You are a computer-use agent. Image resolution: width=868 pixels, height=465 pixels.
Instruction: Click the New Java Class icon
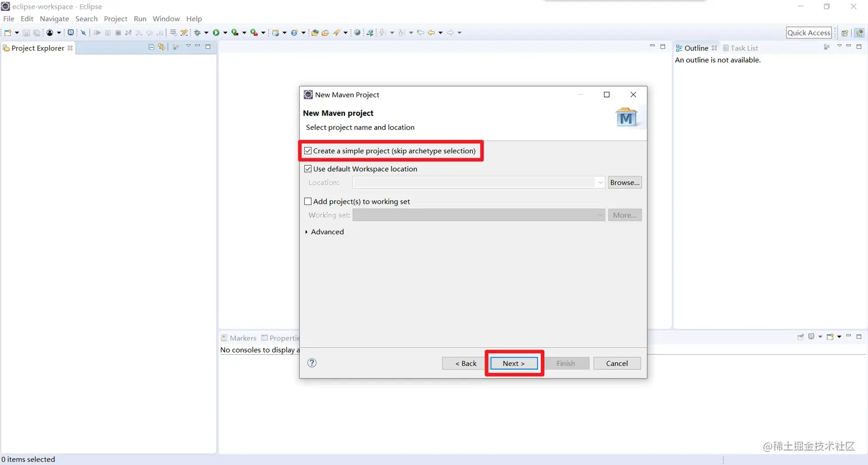[x=294, y=33]
